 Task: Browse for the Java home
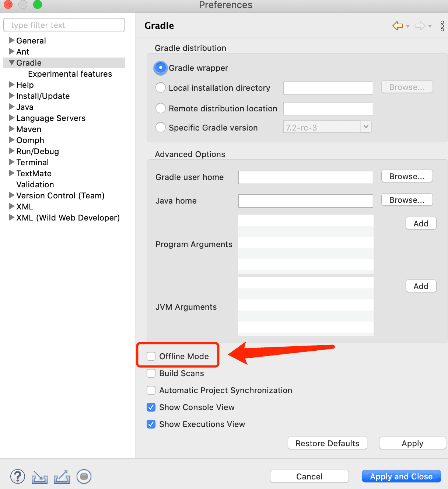click(x=407, y=200)
